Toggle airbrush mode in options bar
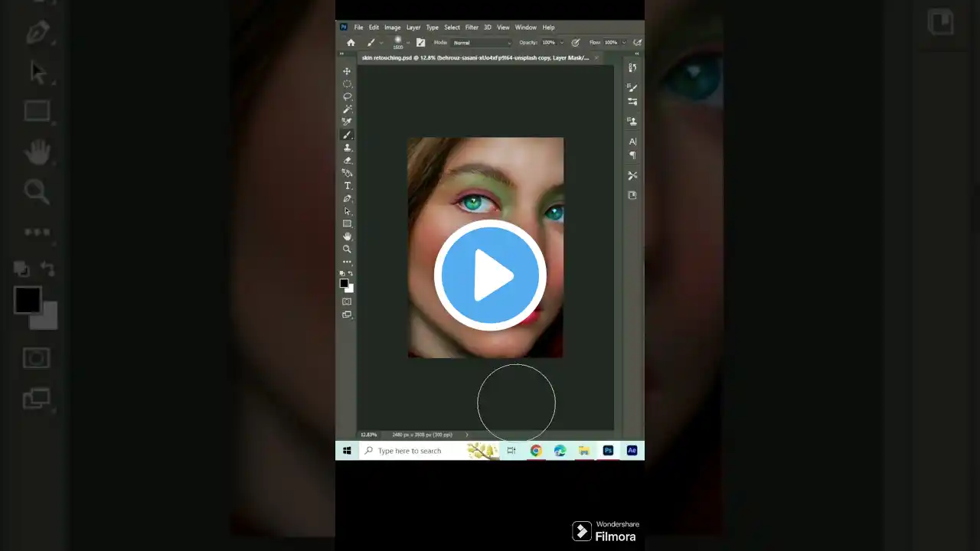The height and width of the screenshot is (551, 980). 638,42
